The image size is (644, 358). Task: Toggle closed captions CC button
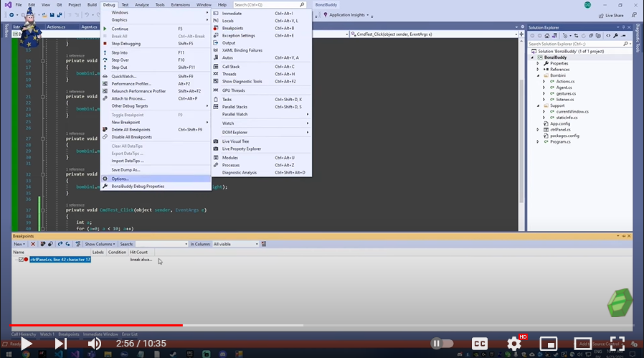pyautogui.click(x=479, y=344)
